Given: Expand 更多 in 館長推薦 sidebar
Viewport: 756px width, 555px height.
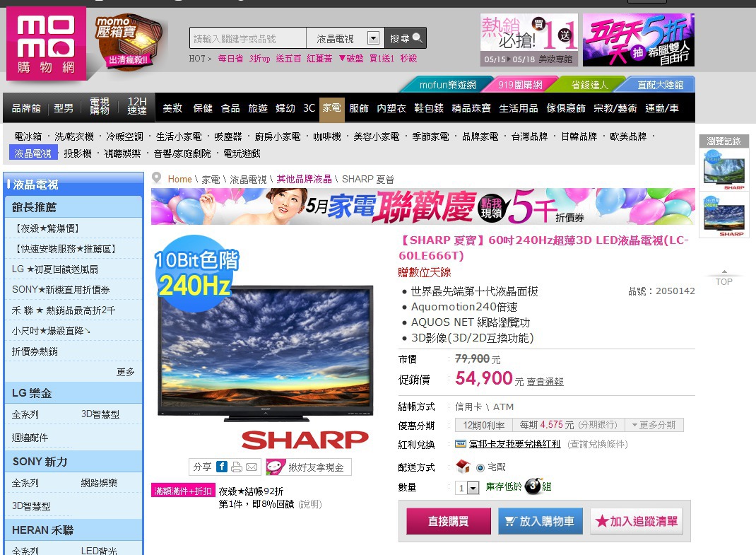Looking at the screenshot, I should click(125, 372).
